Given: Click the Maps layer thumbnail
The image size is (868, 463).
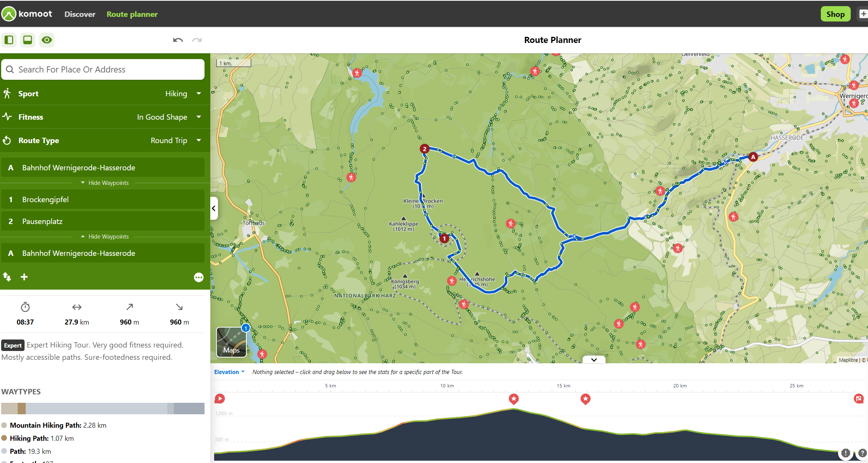Looking at the screenshot, I should (x=231, y=342).
